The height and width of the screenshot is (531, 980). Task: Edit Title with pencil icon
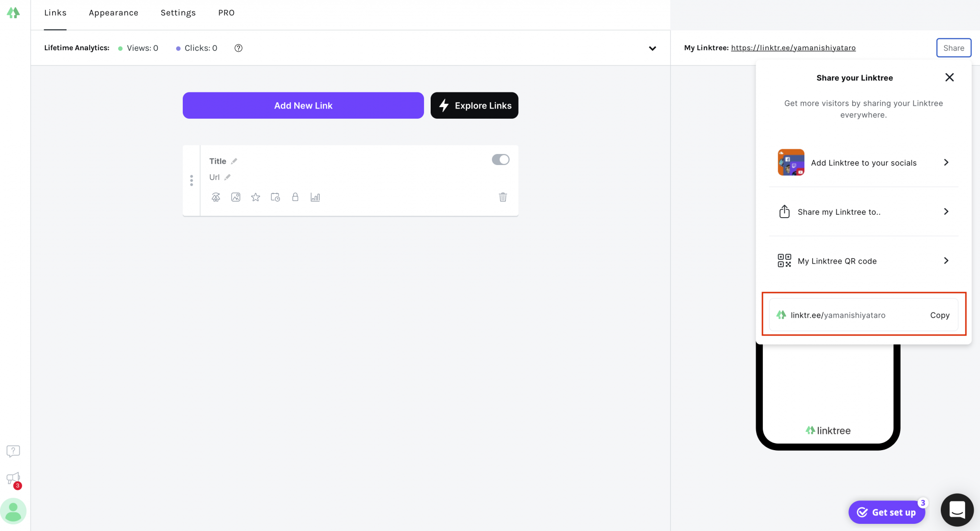pos(234,161)
